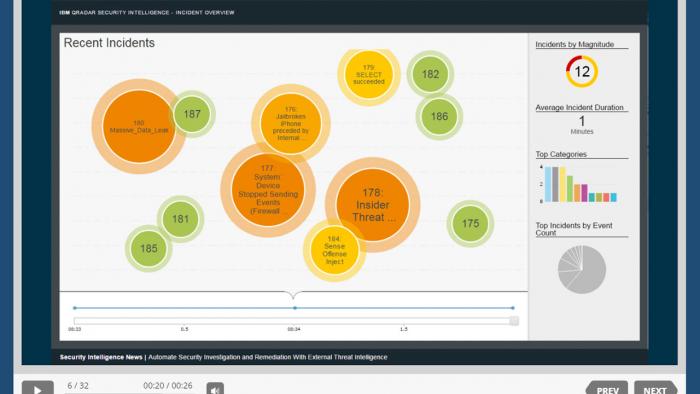Click green incident bubble 181
This screenshot has width=700, height=394.
coord(180,219)
